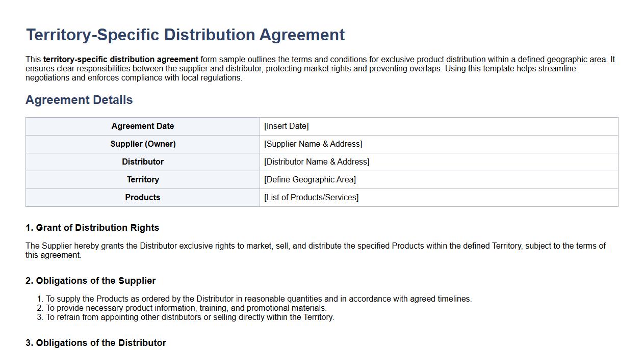The width and height of the screenshot is (644, 350).
Task: Click the Territory-Specific Distribution Agreement title
Action: click(185, 35)
